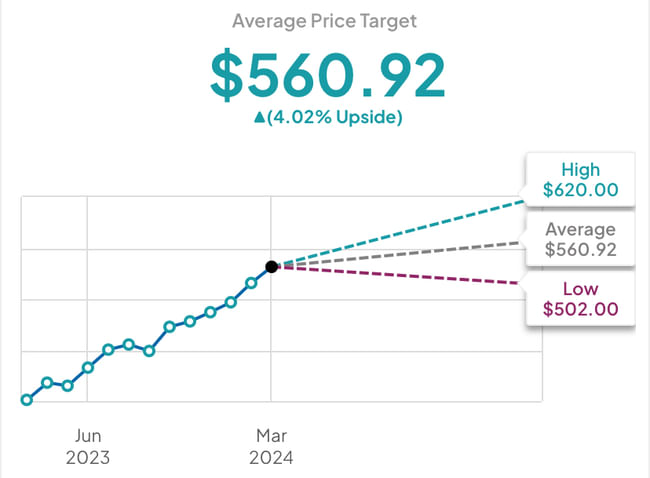The width and height of the screenshot is (650, 478).
Task: Select the High $620.00 label box
Action: (x=580, y=179)
